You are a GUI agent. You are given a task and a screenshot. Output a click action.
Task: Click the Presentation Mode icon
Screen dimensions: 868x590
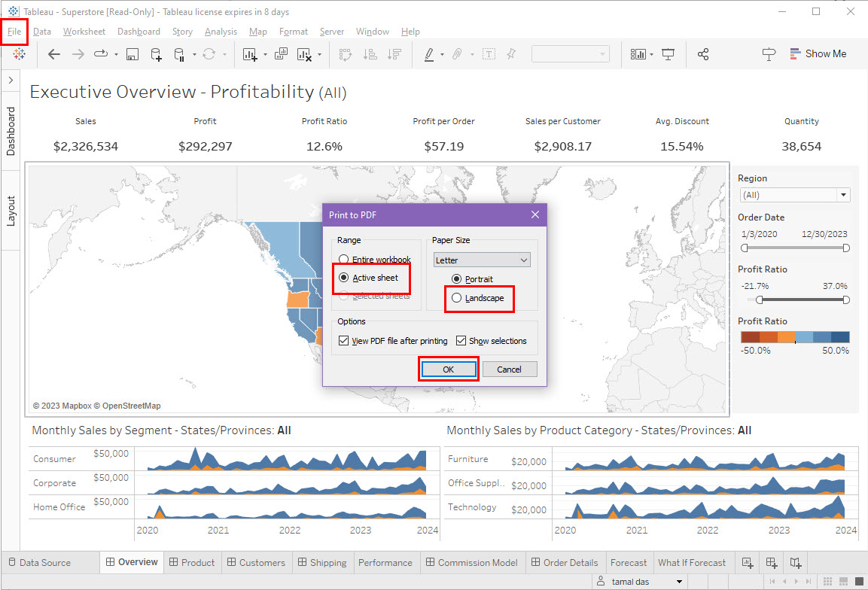tap(669, 53)
